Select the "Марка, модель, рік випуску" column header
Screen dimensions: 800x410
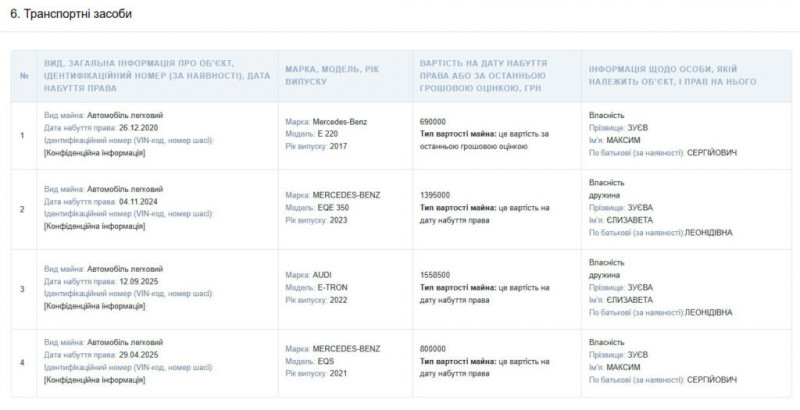[340, 76]
